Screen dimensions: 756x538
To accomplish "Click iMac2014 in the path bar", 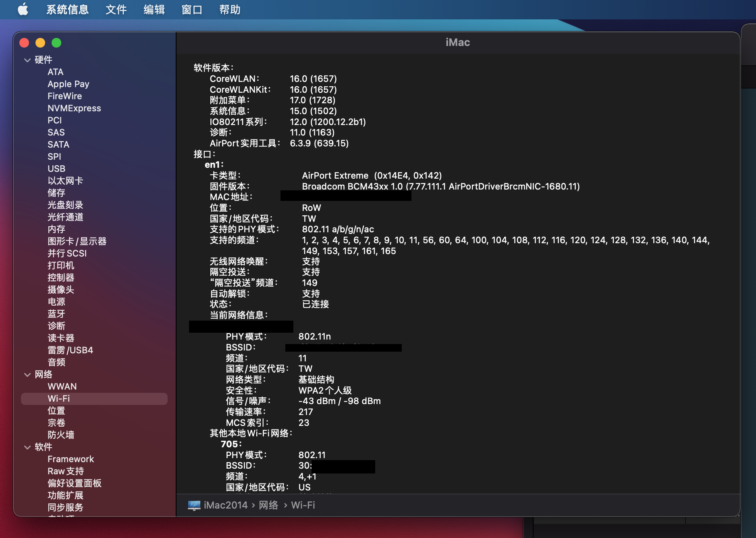I will click(226, 505).
